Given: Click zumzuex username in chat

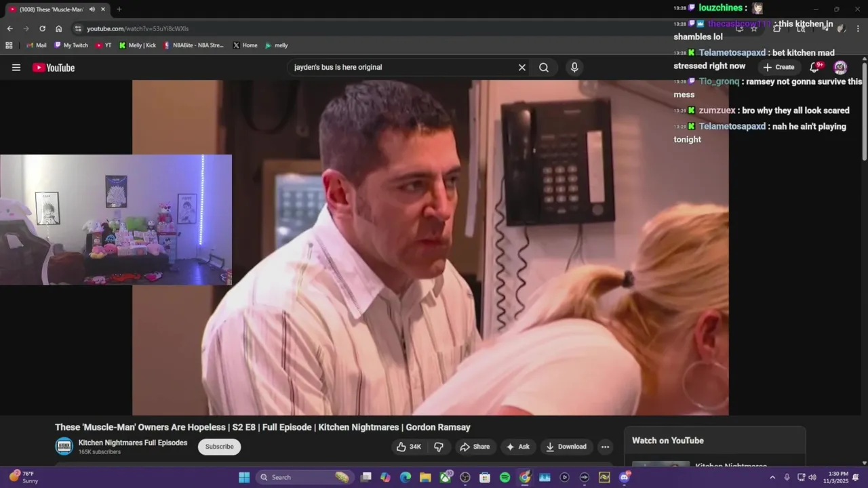Looking at the screenshot, I should point(717,110).
